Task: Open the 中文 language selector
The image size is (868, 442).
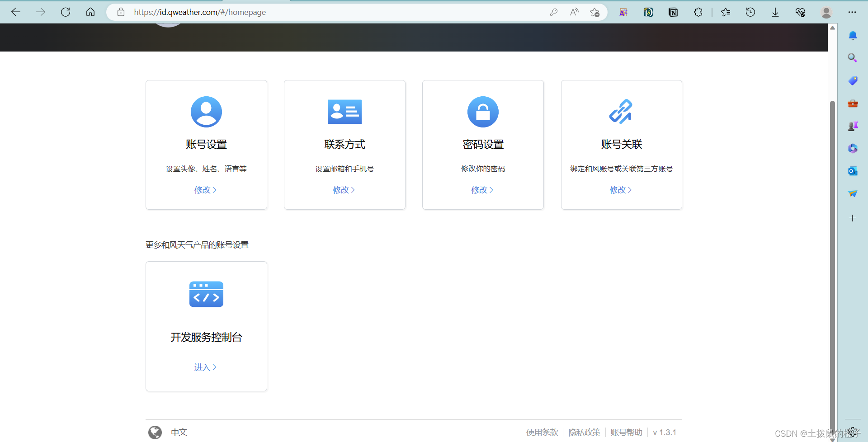Action: [179, 432]
